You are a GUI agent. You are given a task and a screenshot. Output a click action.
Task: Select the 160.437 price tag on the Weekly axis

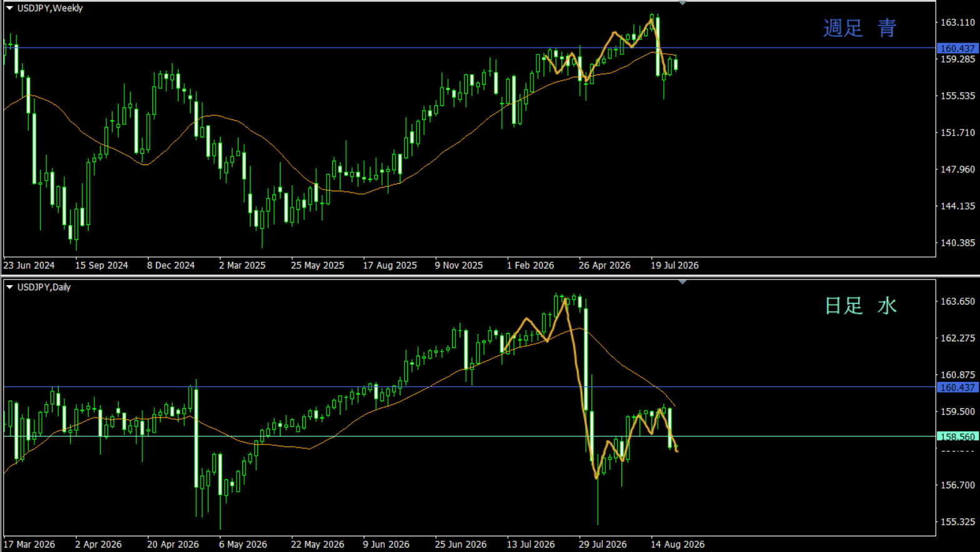pos(957,48)
